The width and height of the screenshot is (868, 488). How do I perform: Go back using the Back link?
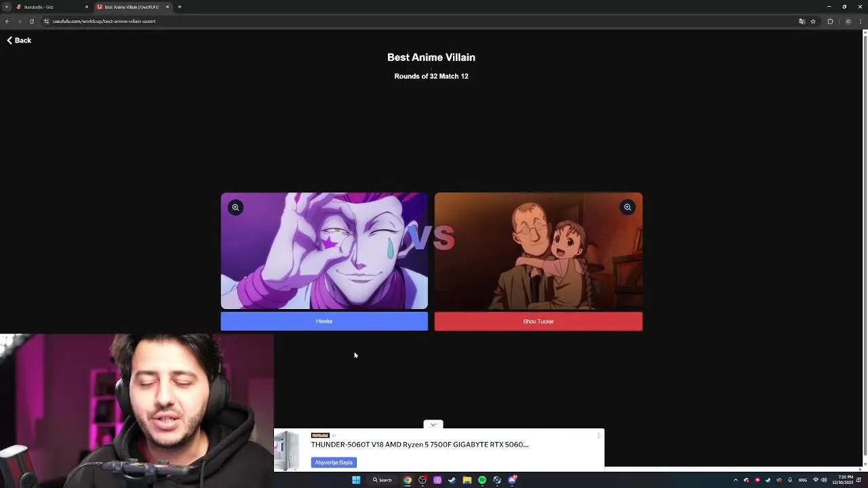coord(19,41)
